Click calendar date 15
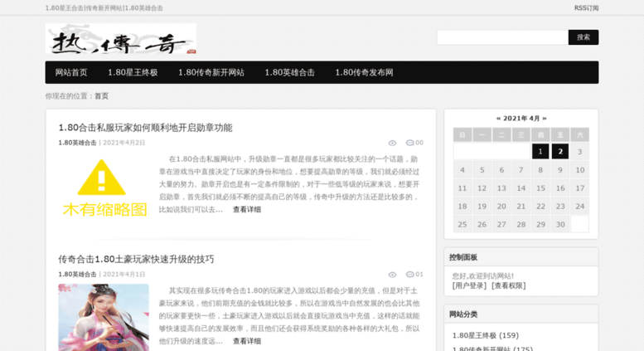Screen dimensions: 644x351 pos(540,188)
